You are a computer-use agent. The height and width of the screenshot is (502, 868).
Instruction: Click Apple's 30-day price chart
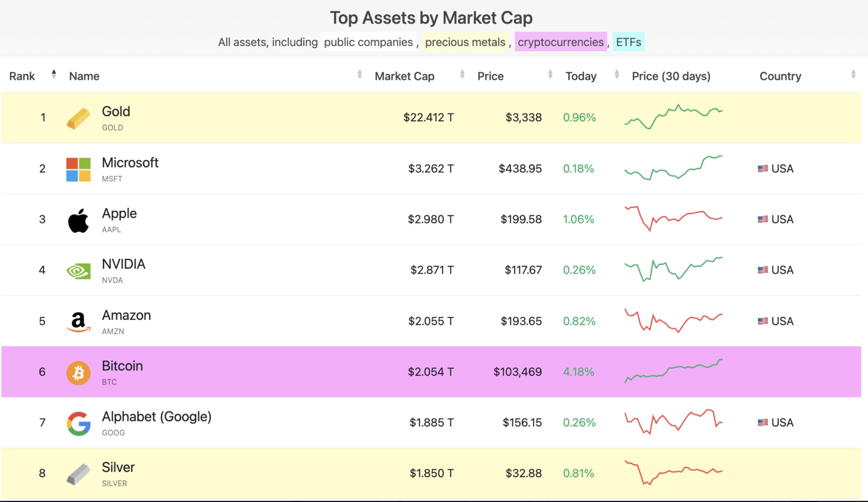pos(674,218)
